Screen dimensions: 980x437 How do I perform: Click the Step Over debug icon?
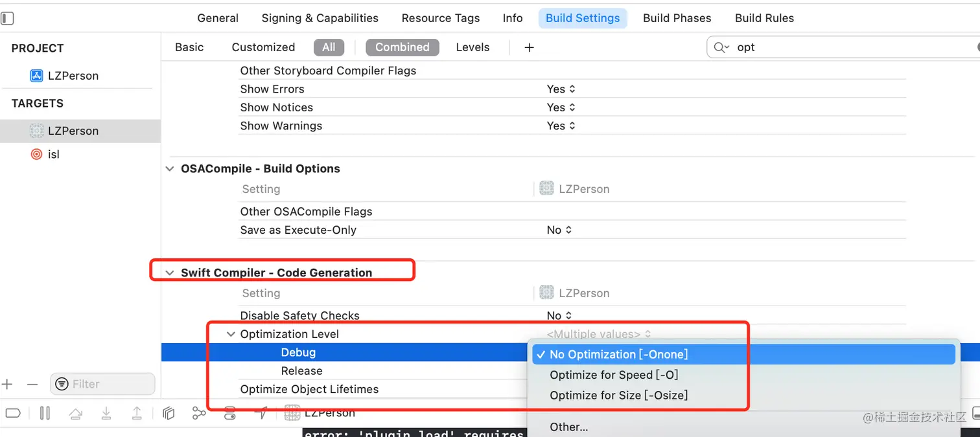[x=76, y=413]
